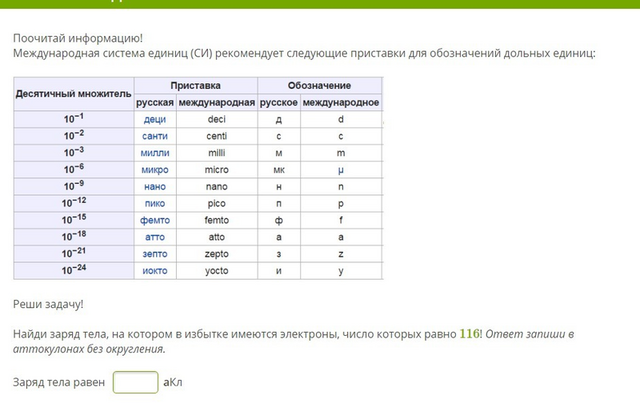The height and width of the screenshot is (403, 640).
Task: Open the иокто prefix link
Action: click(x=155, y=271)
